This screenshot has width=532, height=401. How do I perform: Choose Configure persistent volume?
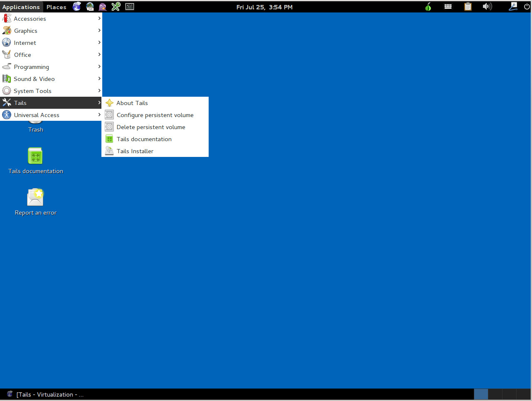tap(155, 115)
